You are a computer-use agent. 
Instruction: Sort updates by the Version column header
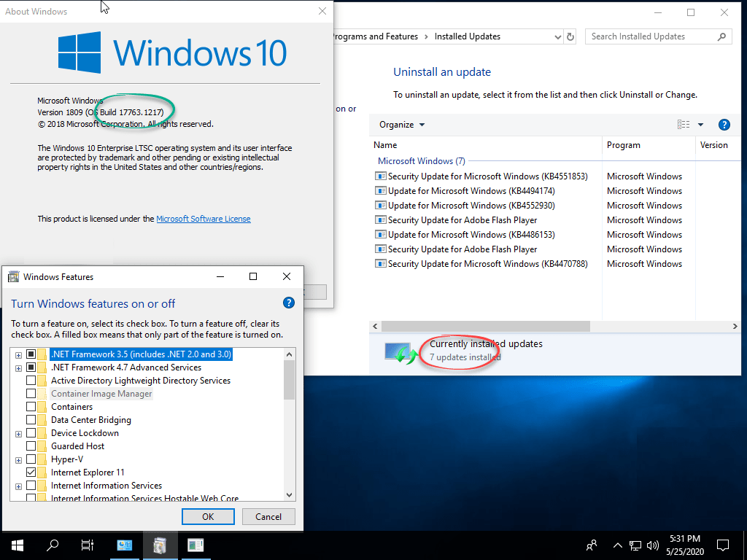click(718, 145)
